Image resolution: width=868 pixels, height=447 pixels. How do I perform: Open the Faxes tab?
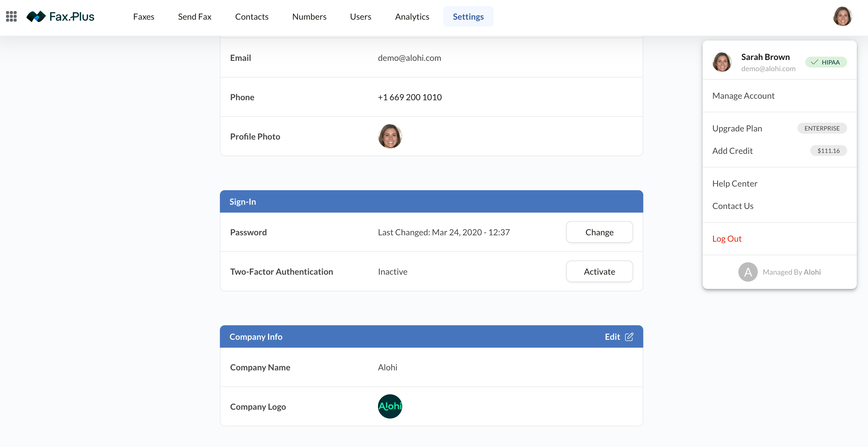tap(144, 17)
